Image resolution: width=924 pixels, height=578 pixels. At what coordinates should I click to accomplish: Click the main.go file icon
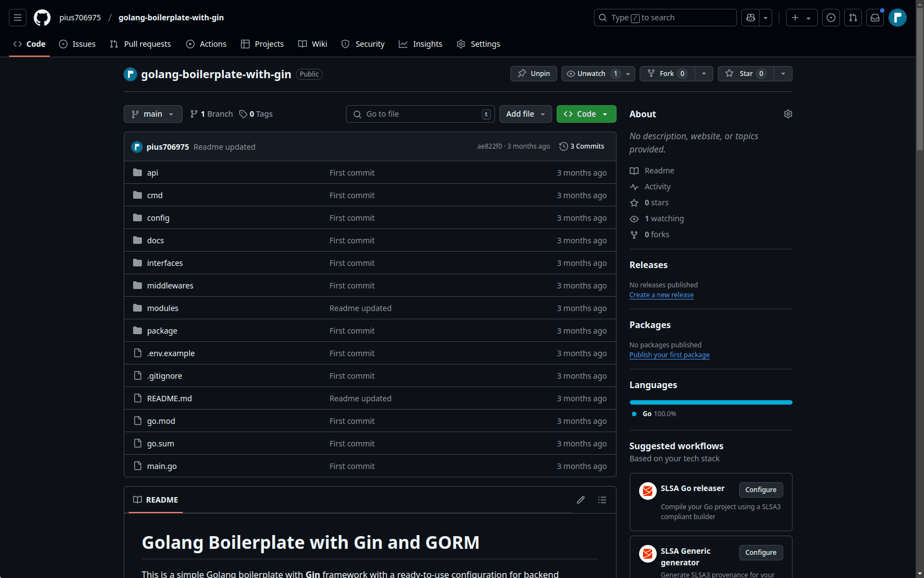(x=137, y=466)
